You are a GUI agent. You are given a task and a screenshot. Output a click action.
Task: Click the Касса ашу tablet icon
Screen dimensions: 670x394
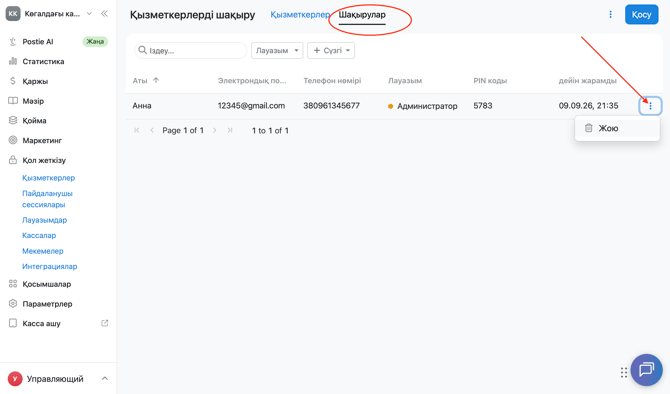coord(13,323)
